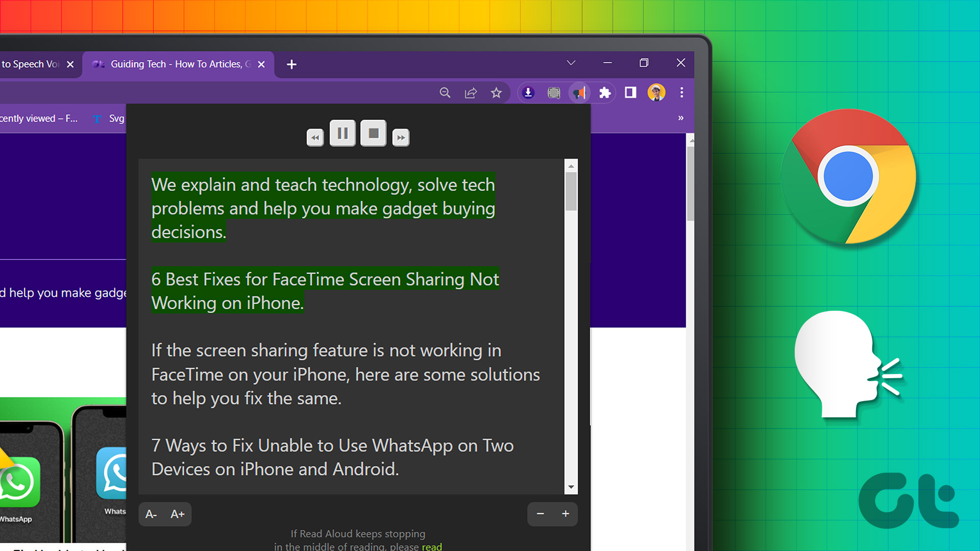This screenshot has width=980, height=551.
Task: Open the Svg bookmark
Action: click(109, 119)
